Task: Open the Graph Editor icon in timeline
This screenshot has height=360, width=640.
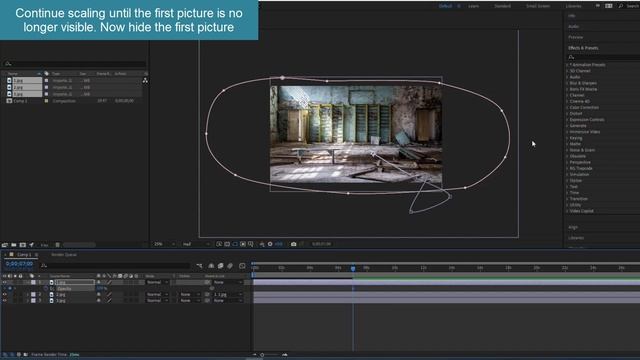Action: pyautogui.click(x=242, y=266)
